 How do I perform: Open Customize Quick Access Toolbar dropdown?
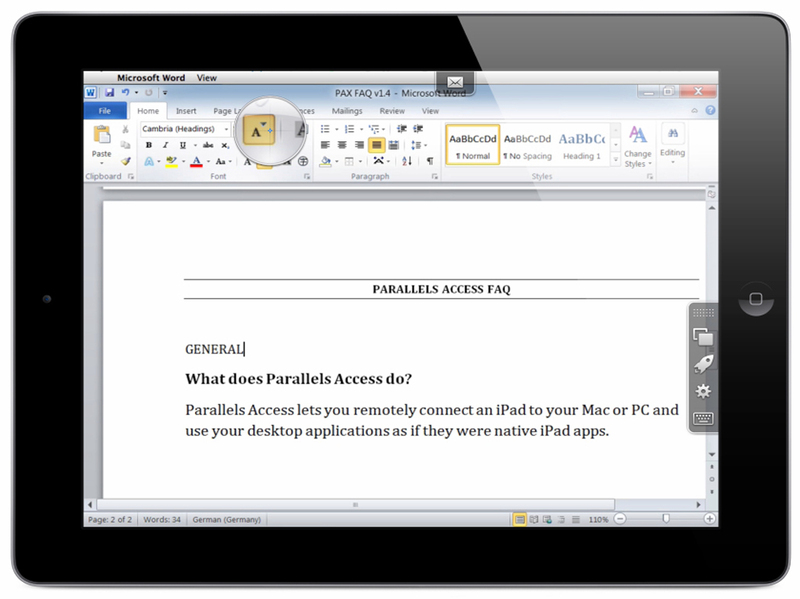click(x=165, y=92)
